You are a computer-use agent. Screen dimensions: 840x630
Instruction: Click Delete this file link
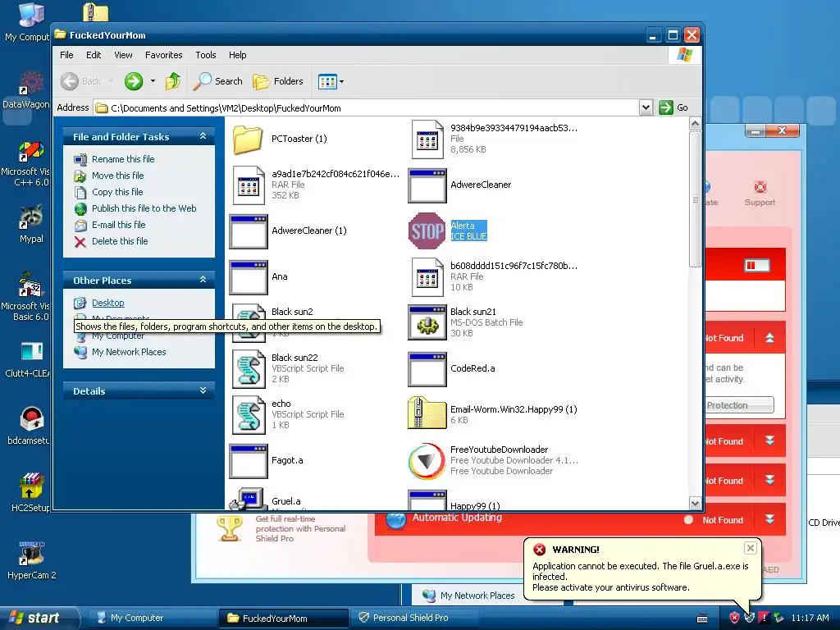click(x=120, y=241)
